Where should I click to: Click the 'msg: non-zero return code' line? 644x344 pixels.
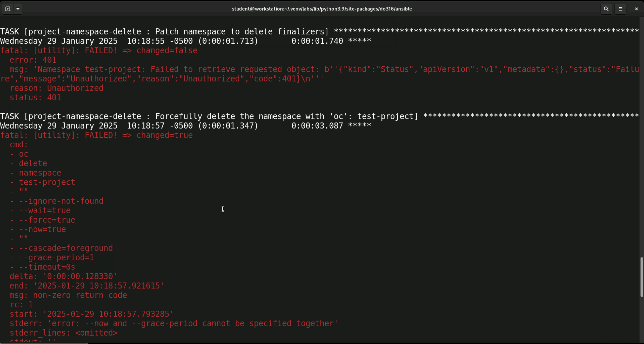pyautogui.click(x=68, y=295)
